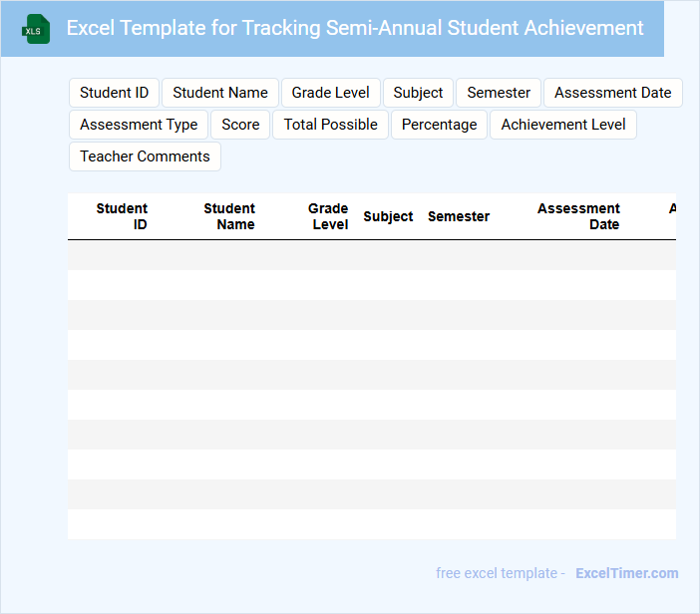
Task: Select the Semester tag
Action: tap(499, 93)
